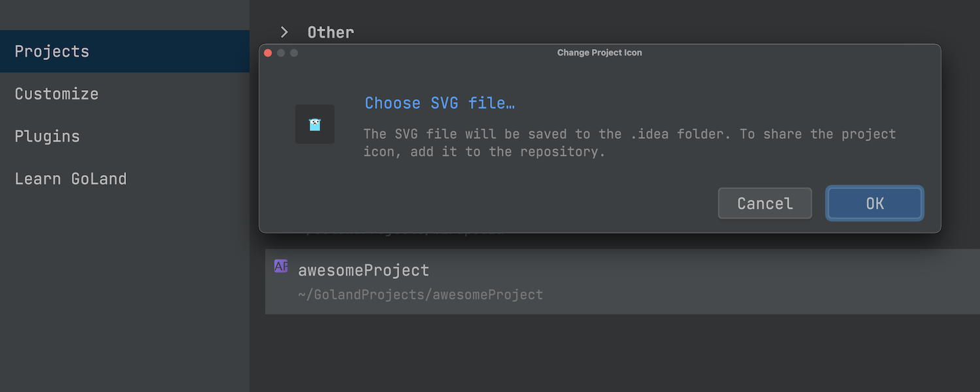Screen dimensions: 980x392
Task: Click the SVG file description text
Action: (629, 143)
